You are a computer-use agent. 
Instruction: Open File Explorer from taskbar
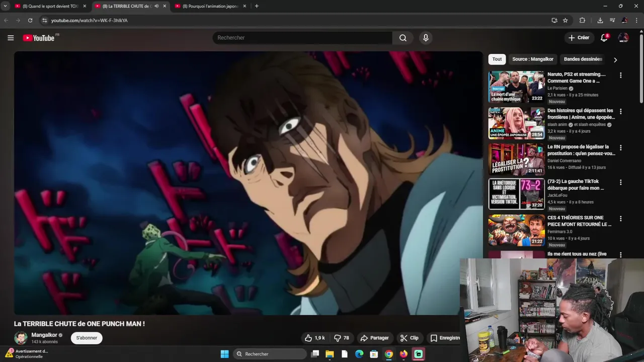click(x=330, y=354)
